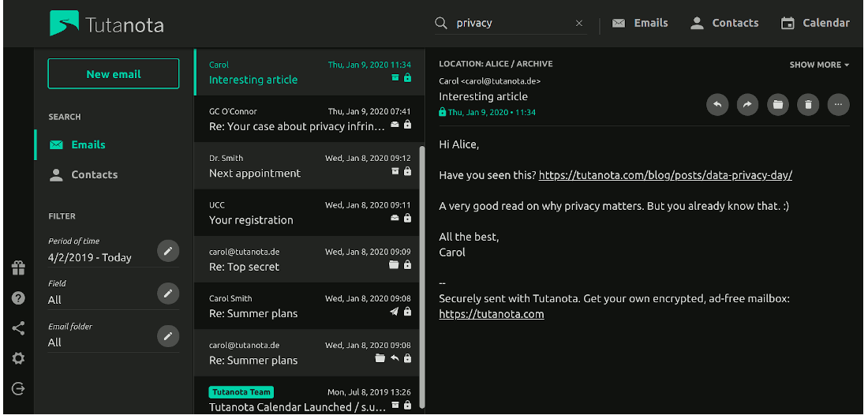Viewport: 868px width, 419px height.
Task: Open the more options ellipsis button
Action: click(x=839, y=104)
